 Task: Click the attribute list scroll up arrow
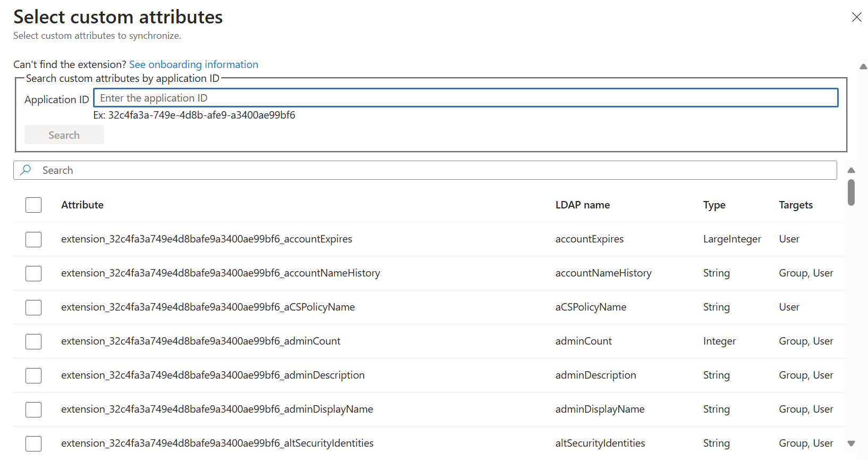(851, 170)
